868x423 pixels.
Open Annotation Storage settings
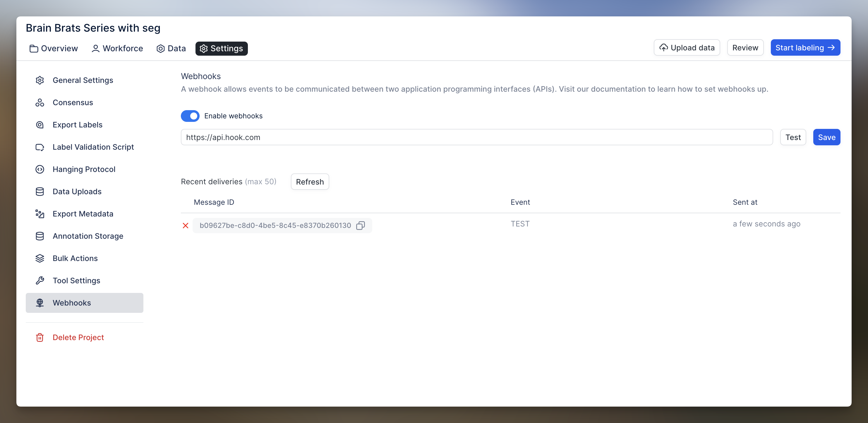(x=88, y=236)
